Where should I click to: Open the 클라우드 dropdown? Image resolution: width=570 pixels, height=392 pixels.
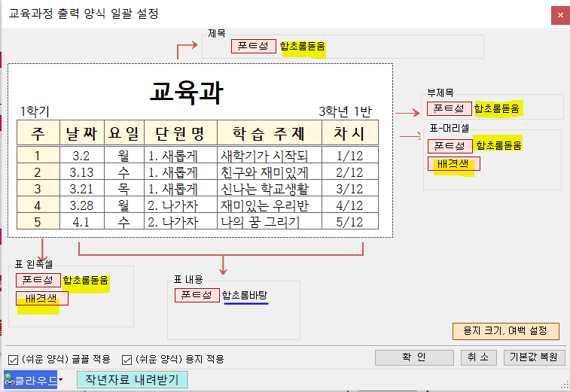pyautogui.click(x=61, y=380)
